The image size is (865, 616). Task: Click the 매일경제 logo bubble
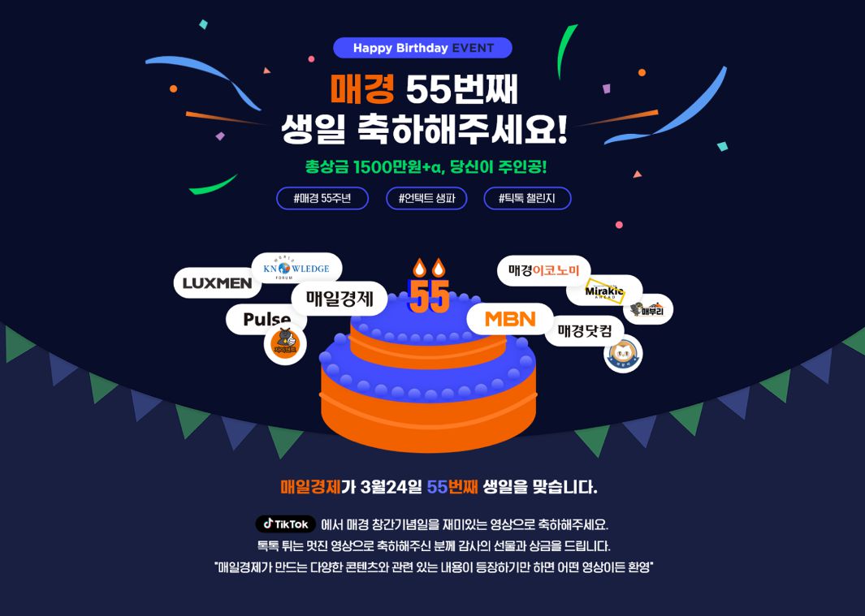340,299
